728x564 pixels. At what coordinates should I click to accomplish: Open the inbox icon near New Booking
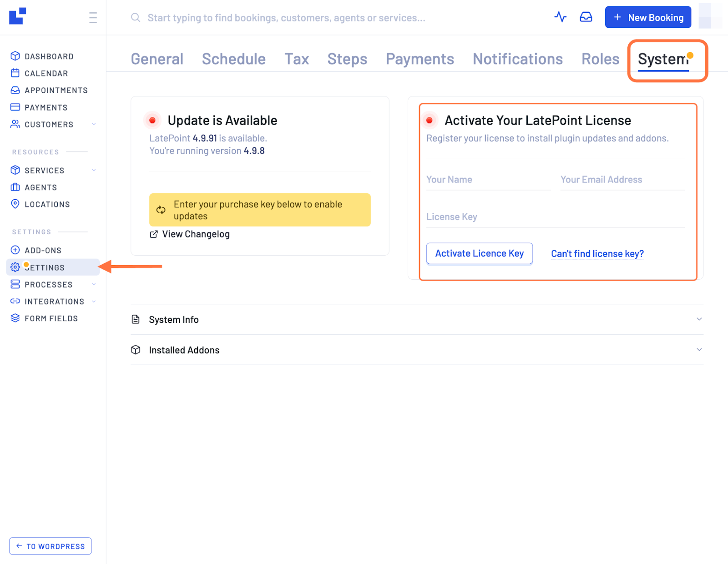586,17
